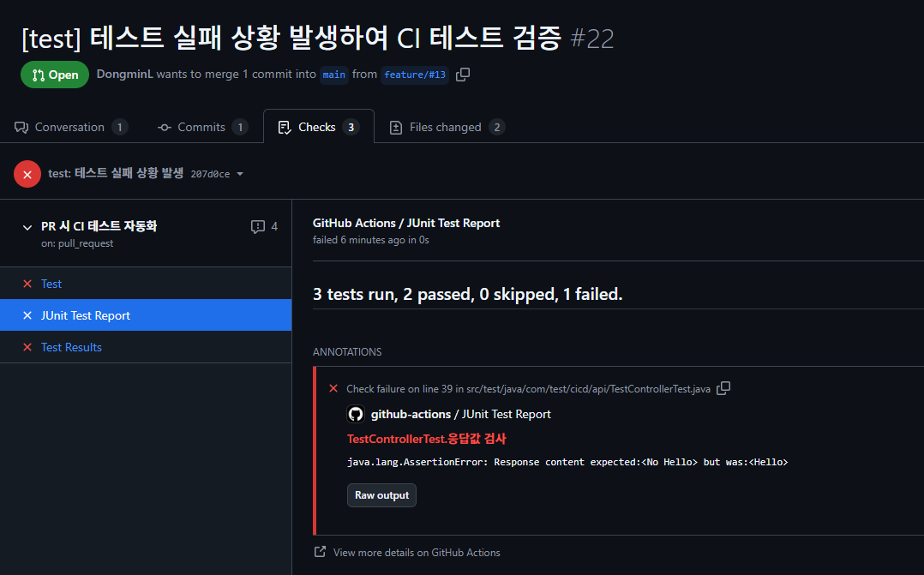Open the commit 207d0ce dropdown arrow
The height and width of the screenshot is (575, 924).
(240, 175)
